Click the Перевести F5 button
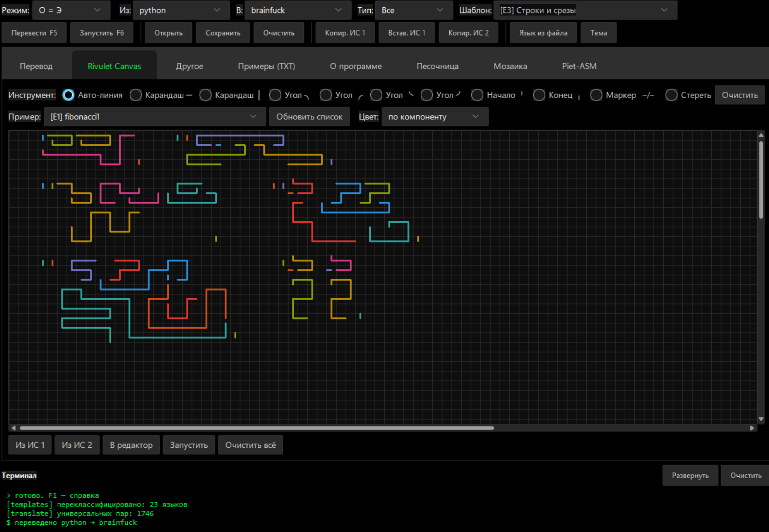The width and height of the screenshot is (769, 532). point(34,33)
